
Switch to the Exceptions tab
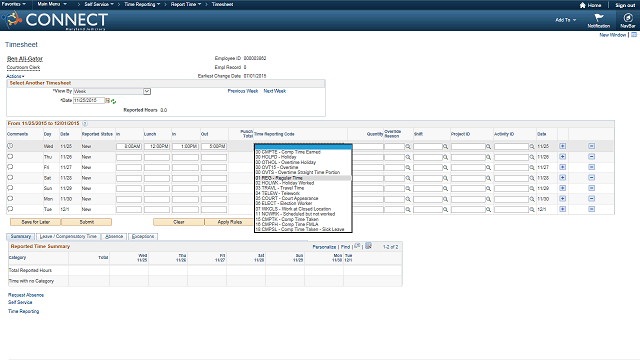coord(143,236)
